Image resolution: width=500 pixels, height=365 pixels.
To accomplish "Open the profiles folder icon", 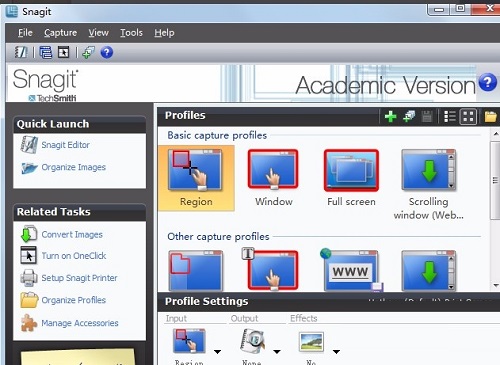I will coord(491,117).
